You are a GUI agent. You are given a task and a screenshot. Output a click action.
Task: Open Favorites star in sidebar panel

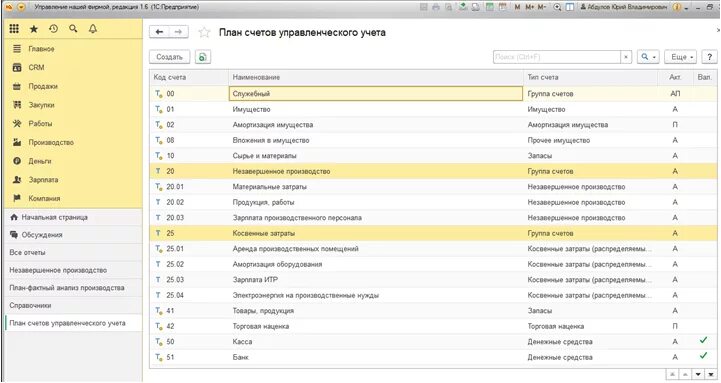click(34, 29)
